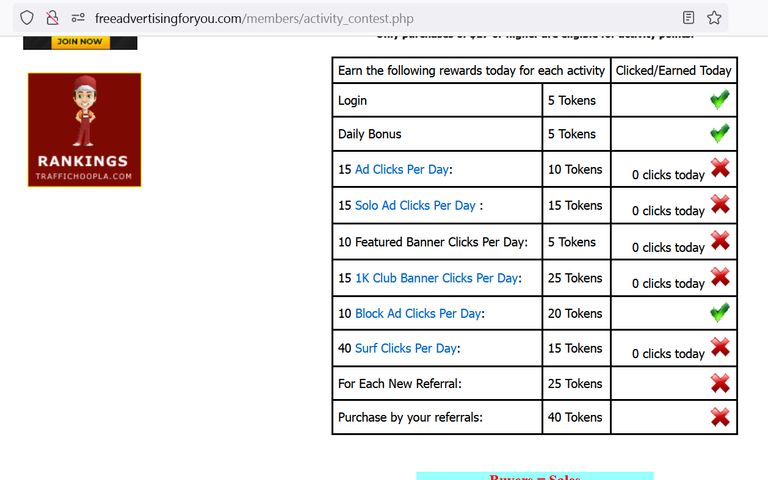Click the red X in the Purchase by referrals row
The width and height of the screenshot is (768, 480).
coord(720,417)
